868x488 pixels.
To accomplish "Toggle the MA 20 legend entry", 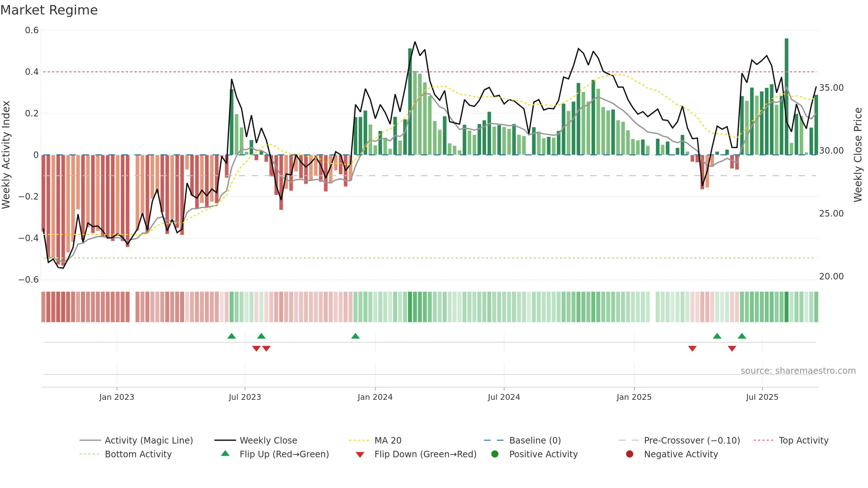I will point(375,440).
